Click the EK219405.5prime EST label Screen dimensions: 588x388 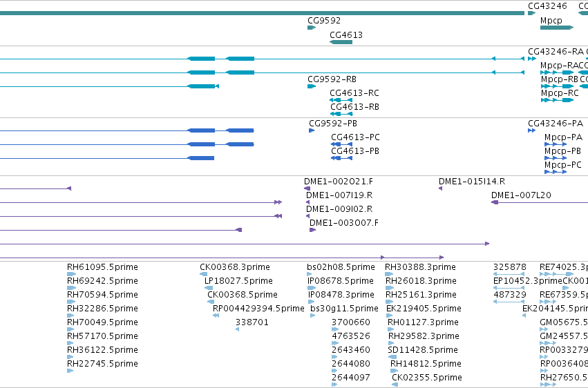pos(424,309)
